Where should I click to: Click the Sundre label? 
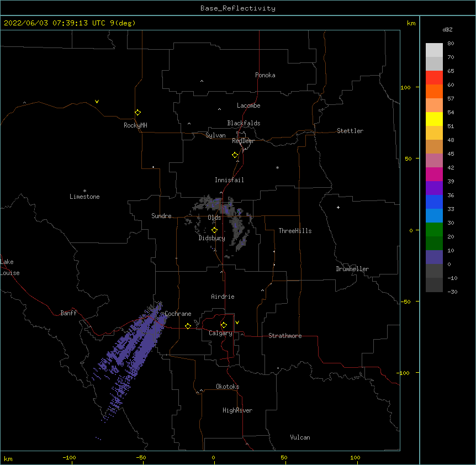(161, 216)
